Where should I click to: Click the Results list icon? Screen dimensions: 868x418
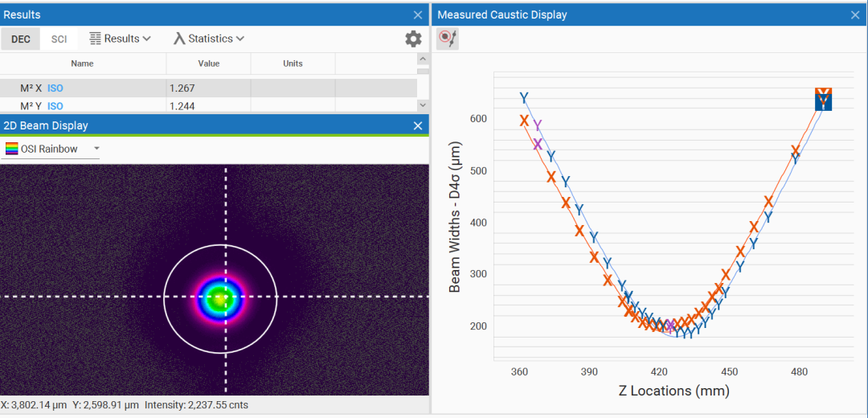[x=95, y=39]
